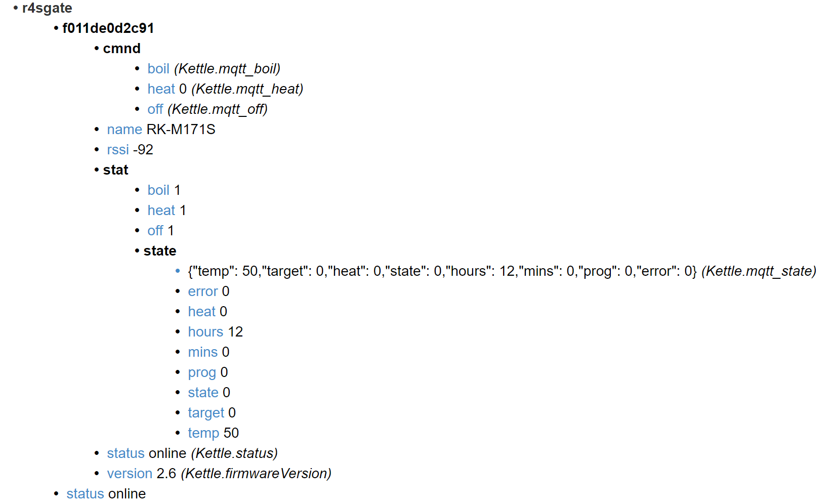Click the version link showing 2.6
Viewport: 833px width, 504px height.
coord(129,474)
